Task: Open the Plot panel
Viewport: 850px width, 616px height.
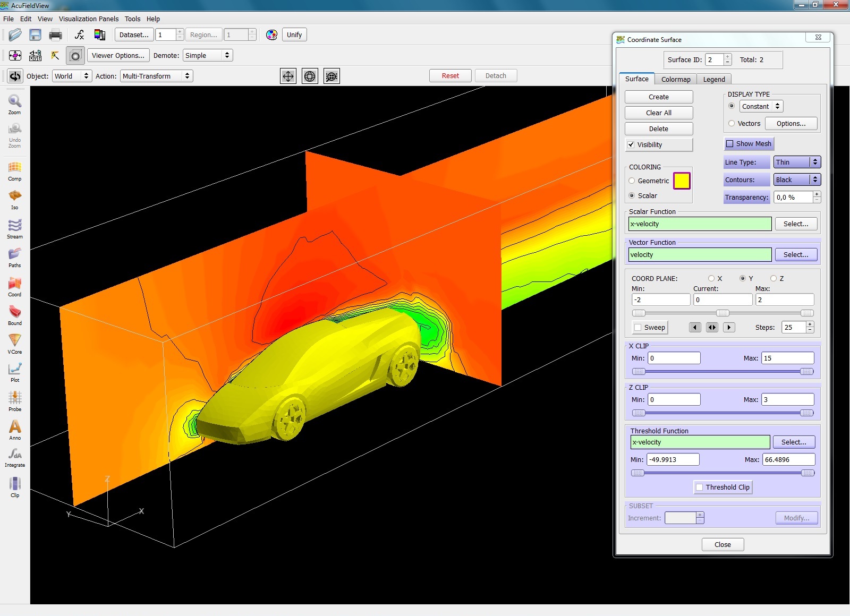Action: (14, 372)
